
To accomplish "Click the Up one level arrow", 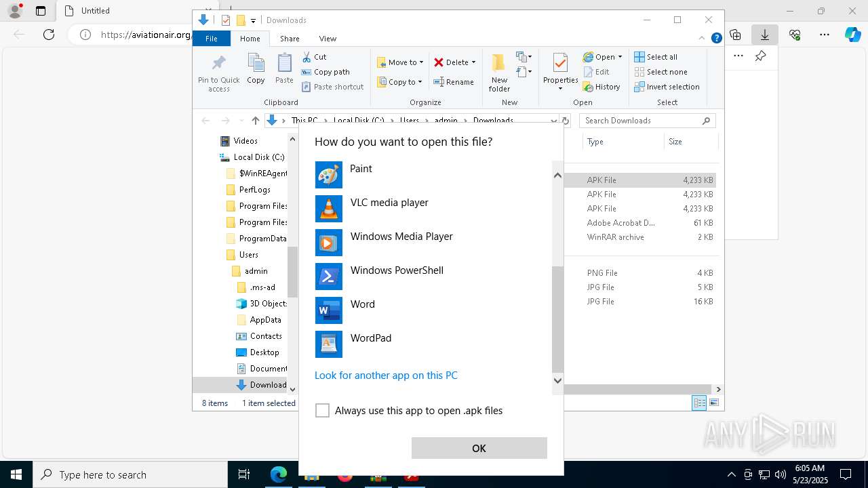I will pyautogui.click(x=255, y=121).
